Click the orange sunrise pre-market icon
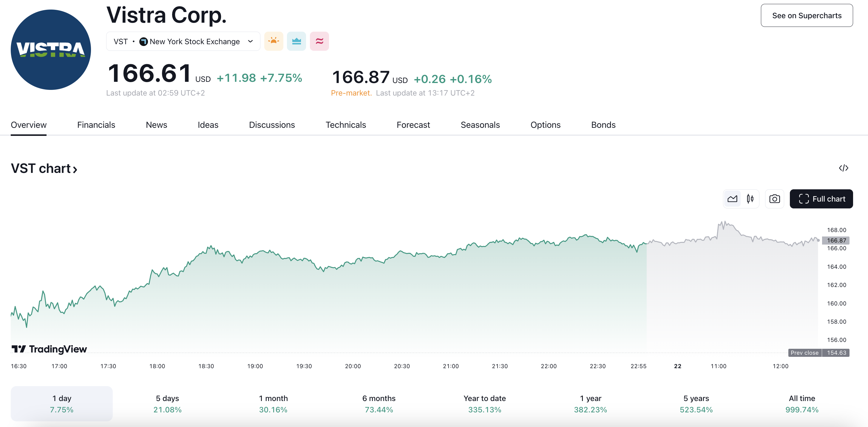868x427 pixels. pos(273,41)
